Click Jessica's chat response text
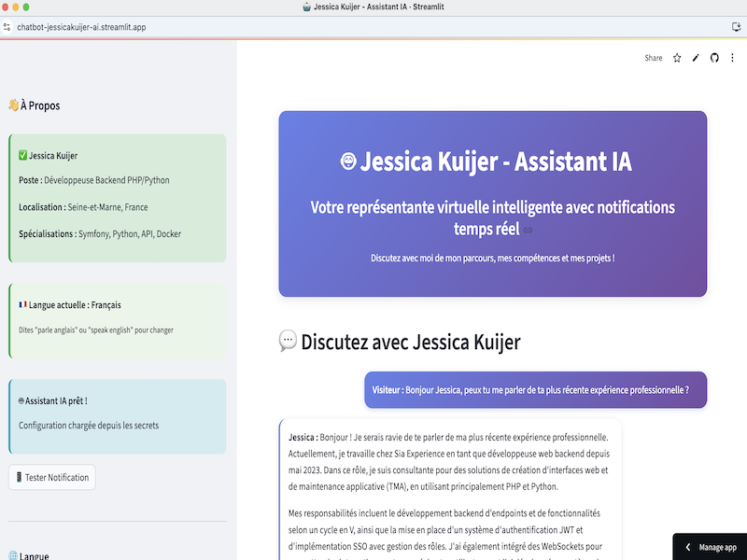This screenshot has width=747, height=560. point(448,467)
